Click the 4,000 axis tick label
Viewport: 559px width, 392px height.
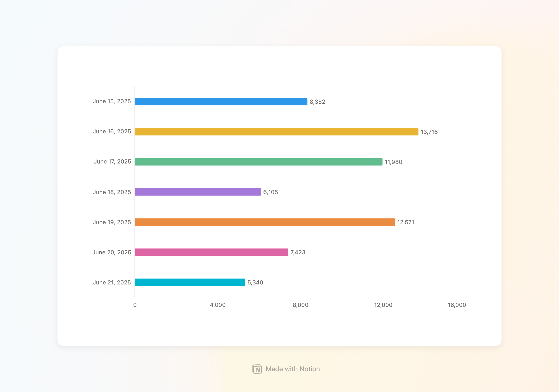(x=218, y=305)
